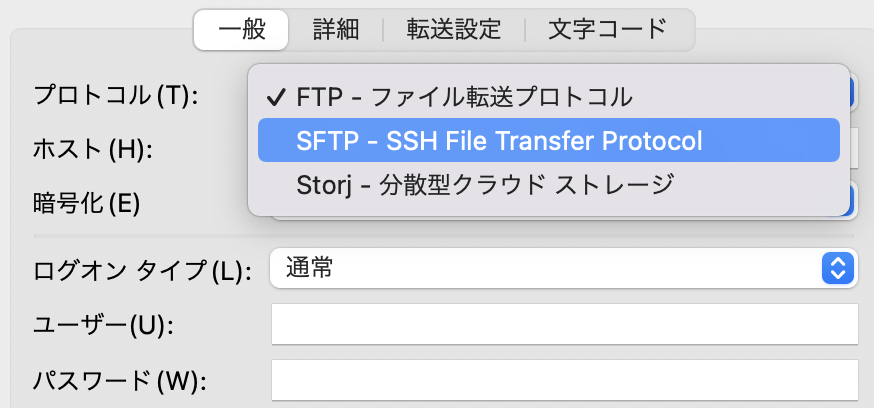The image size is (874, 408).
Task: Click the ホスト(H): label
Action: pos(93,150)
